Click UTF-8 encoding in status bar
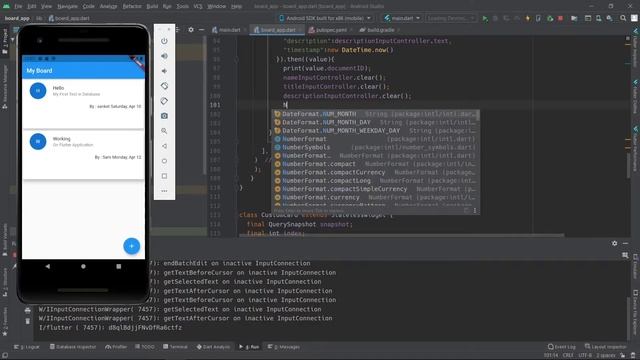Viewport: 640px width, 360px height. tap(584, 356)
